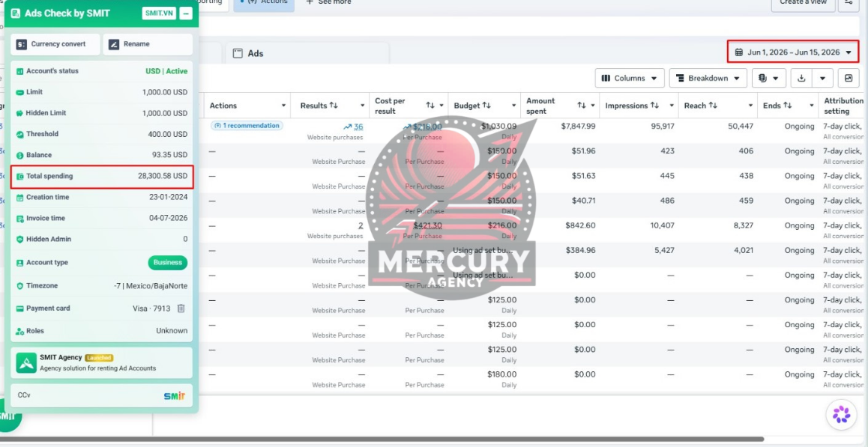This screenshot has height=447, width=868.
Task: Click the 400.00 USD threshold value
Action: 168,135
